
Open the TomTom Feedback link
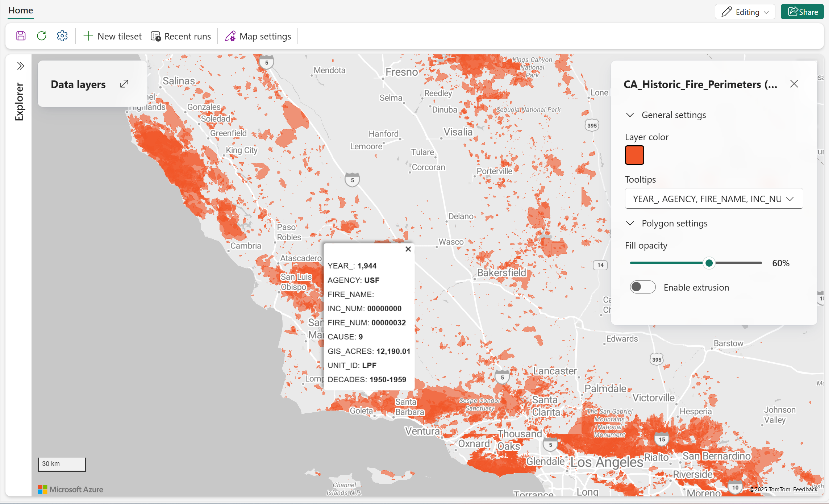(805, 489)
